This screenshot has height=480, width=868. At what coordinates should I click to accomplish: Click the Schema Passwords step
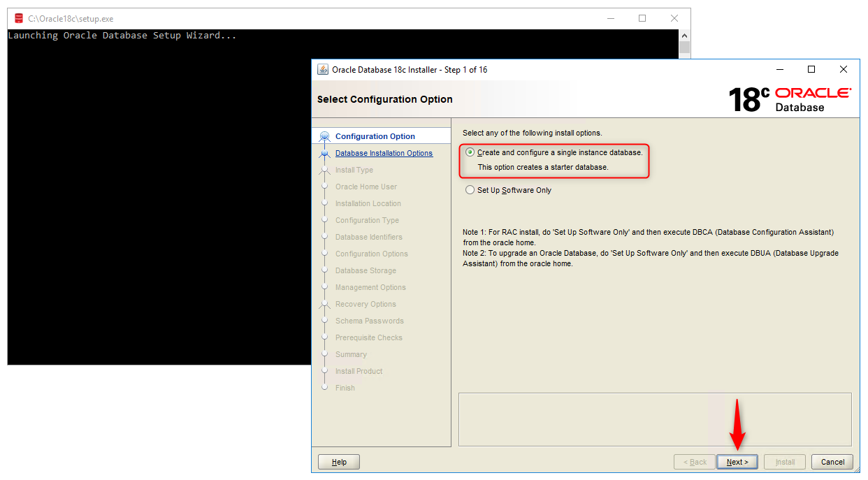(x=370, y=321)
